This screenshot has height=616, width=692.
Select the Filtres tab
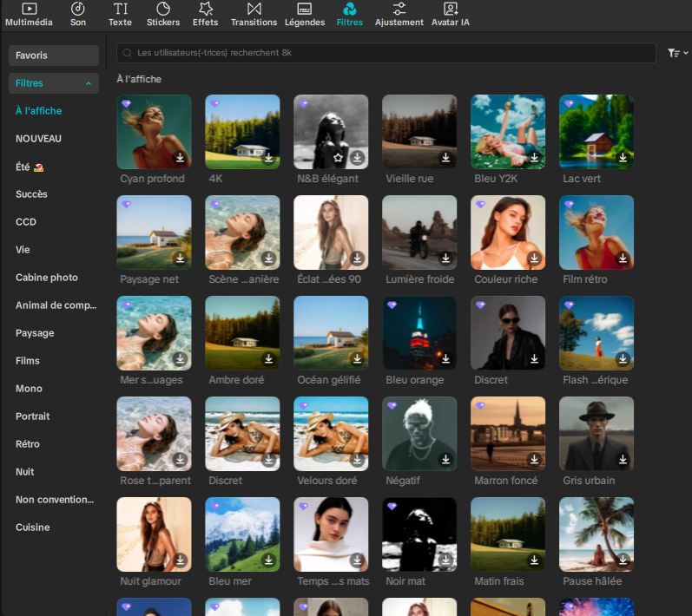point(350,15)
